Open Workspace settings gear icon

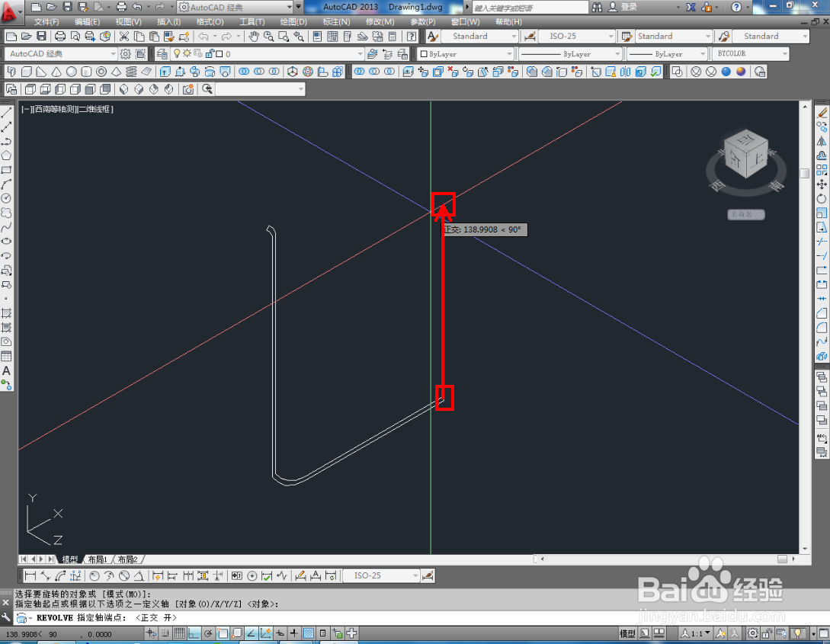[126, 54]
